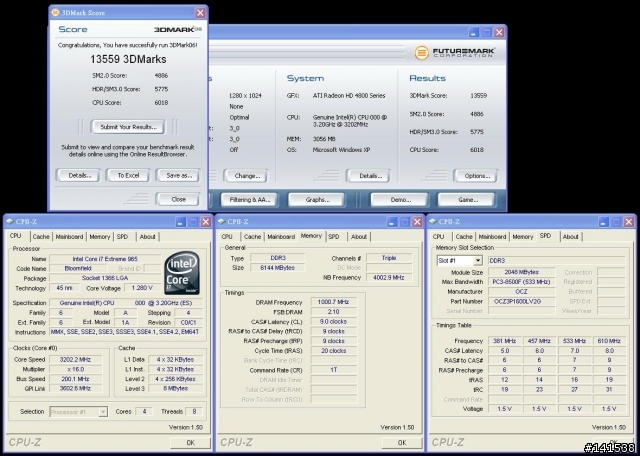The image size is (640, 456).
Task: Select About tab in right CPU-Z window
Action: (x=570, y=237)
